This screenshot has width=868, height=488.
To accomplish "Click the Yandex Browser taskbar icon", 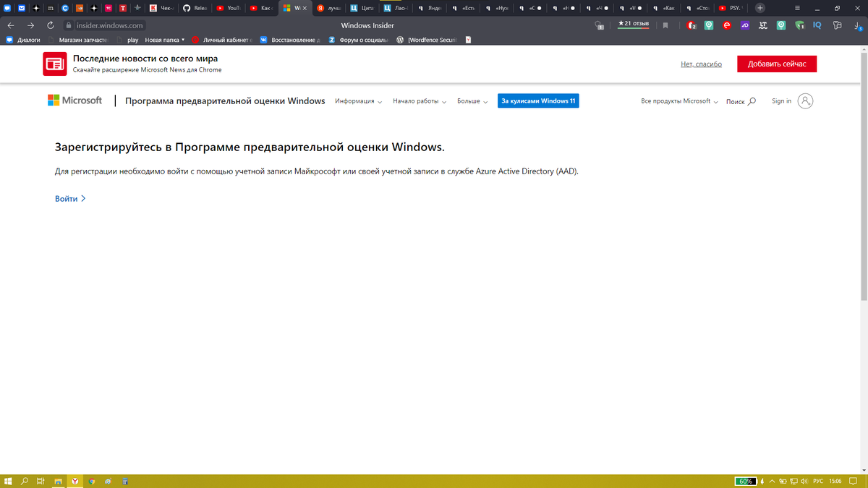I will tap(75, 481).
